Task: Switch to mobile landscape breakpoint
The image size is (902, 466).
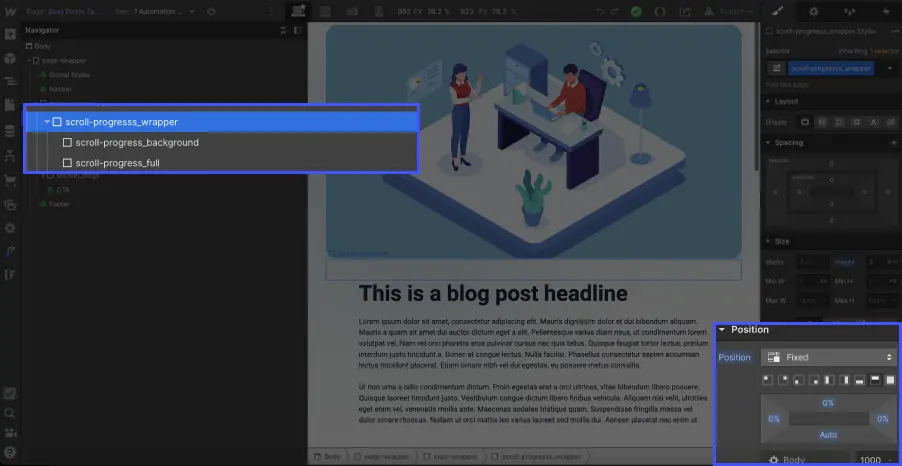Action: [x=352, y=12]
